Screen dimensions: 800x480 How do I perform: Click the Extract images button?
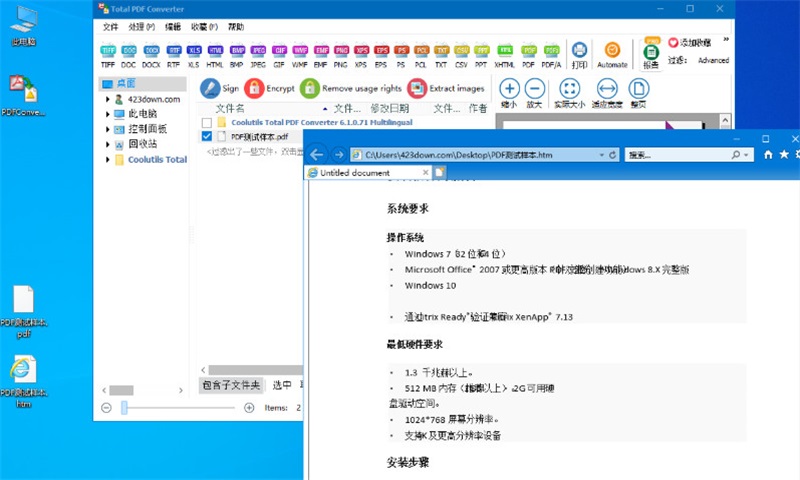(446, 88)
